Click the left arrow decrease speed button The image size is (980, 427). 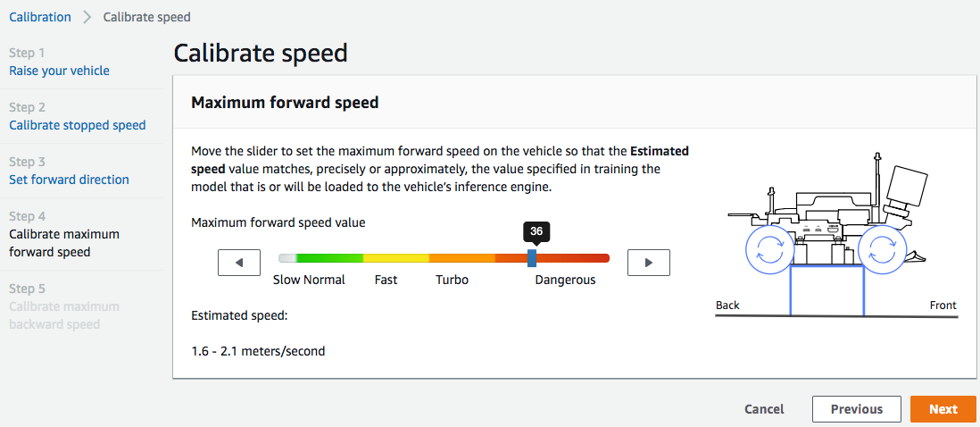click(x=239, y=263)
